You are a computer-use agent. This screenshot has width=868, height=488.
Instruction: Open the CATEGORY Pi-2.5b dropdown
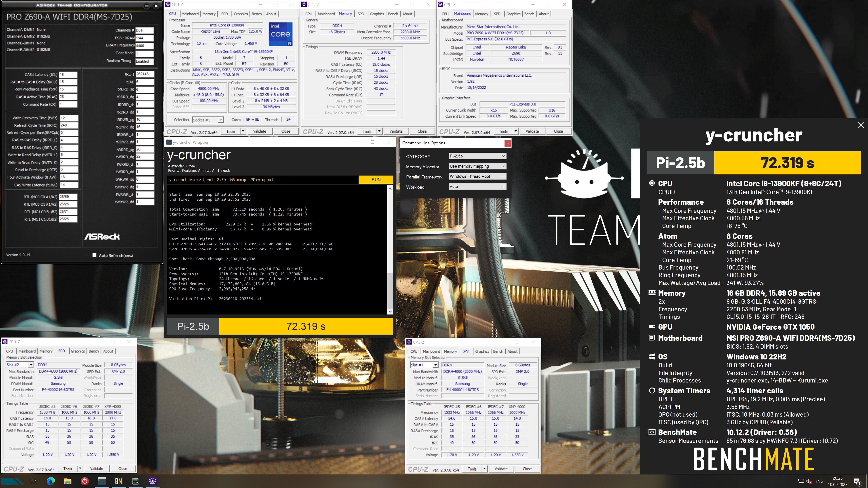477,156
